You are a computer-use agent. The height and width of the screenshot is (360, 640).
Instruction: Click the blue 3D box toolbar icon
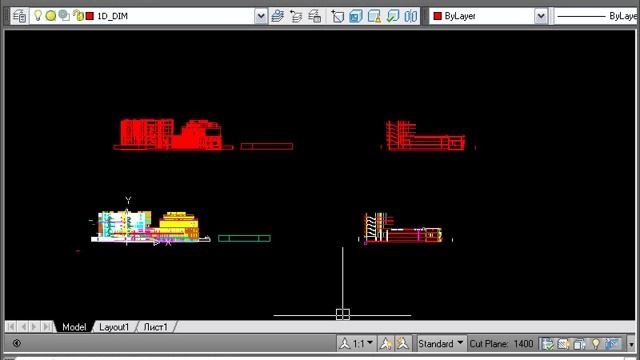pos(356,16)
